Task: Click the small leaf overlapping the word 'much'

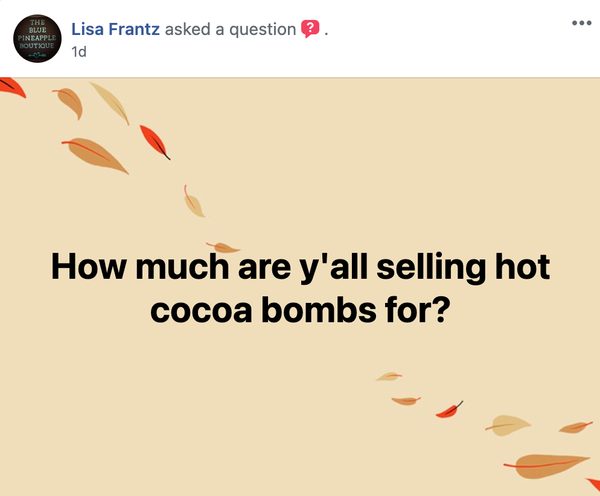Action: coord(223,248)
